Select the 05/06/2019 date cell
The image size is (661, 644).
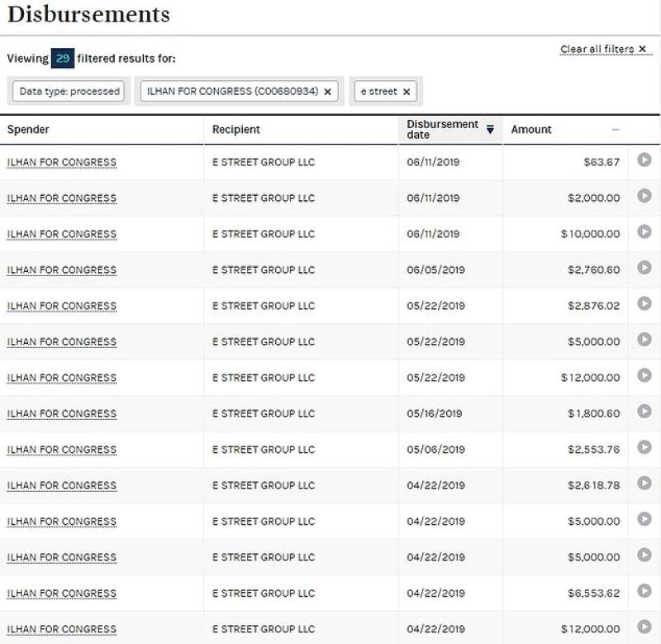[436, 450]
